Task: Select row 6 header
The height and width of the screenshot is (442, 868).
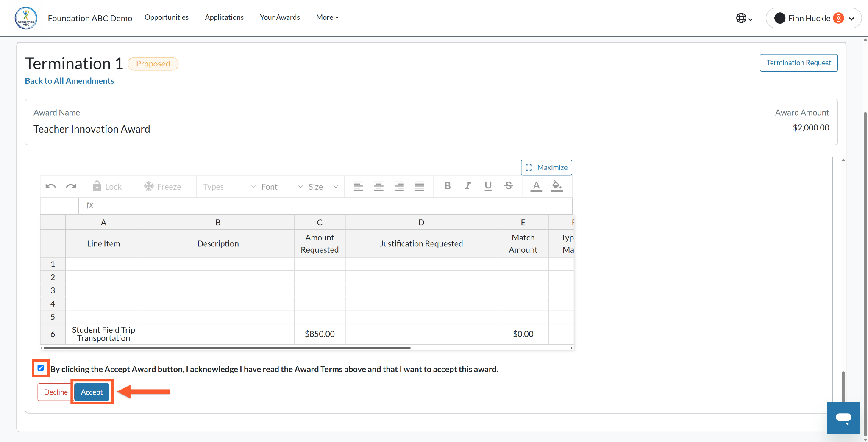Action: (53, 334)
